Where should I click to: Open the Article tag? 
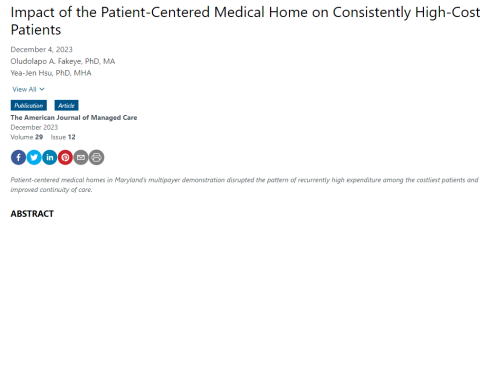(66, 105)
